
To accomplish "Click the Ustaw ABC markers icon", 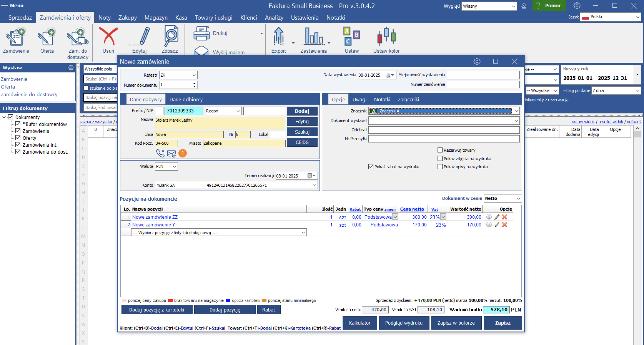I will pyautogui.click(x=352, y=36).
